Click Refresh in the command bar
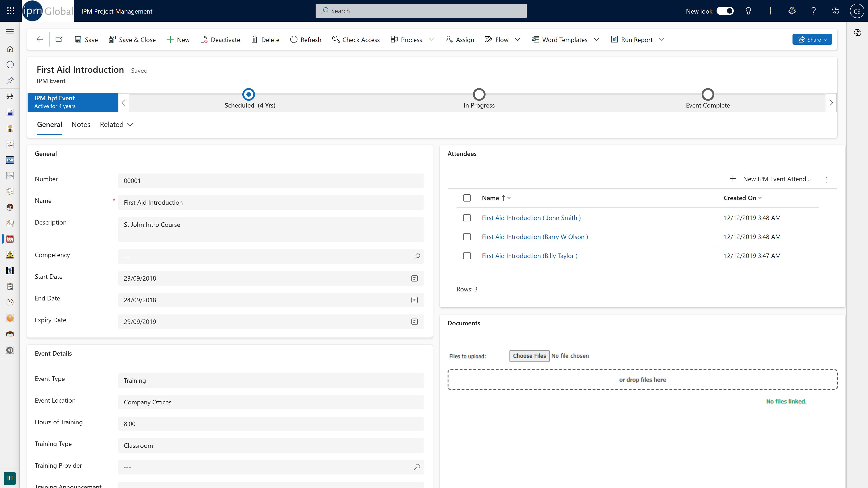868x488 pixels. [x=306, y=39]
